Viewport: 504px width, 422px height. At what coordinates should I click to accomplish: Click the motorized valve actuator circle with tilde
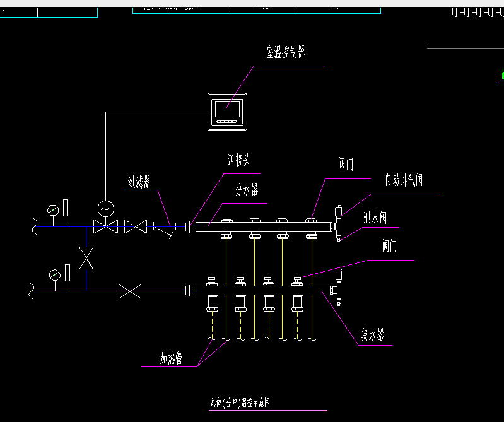(106, 209)
